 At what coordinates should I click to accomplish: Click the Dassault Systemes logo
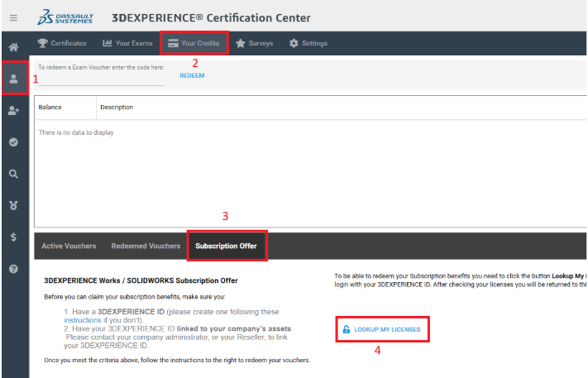pos(66,17)
